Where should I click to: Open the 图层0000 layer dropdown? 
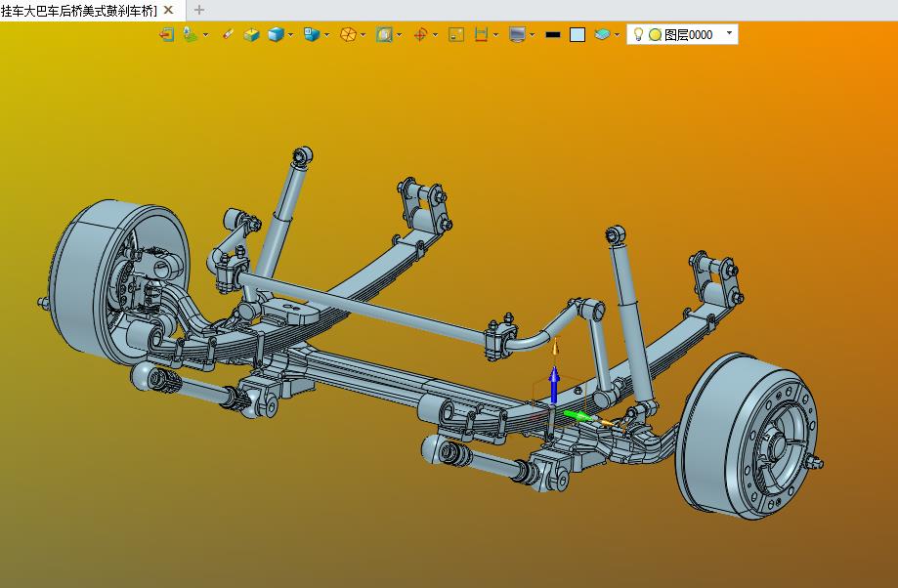point(729,33)
